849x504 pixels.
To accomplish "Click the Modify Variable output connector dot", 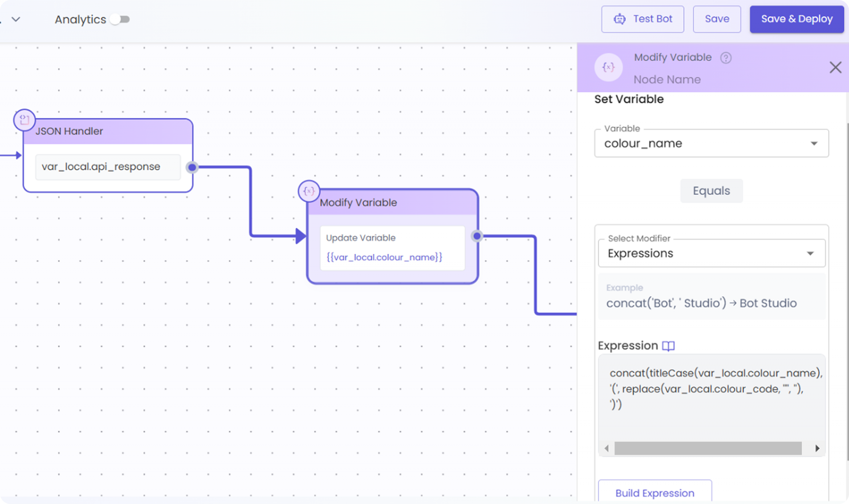I will pos(477,236).
